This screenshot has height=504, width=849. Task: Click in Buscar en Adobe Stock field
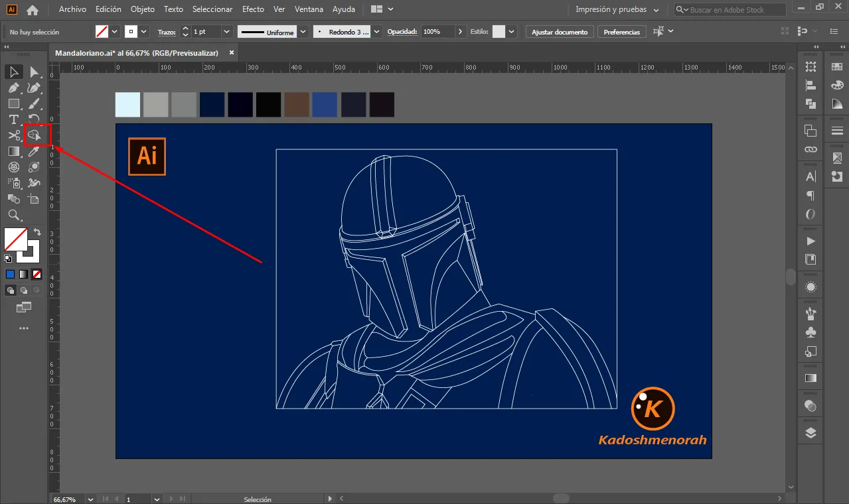pyautogui.click(x=730, y=10)
